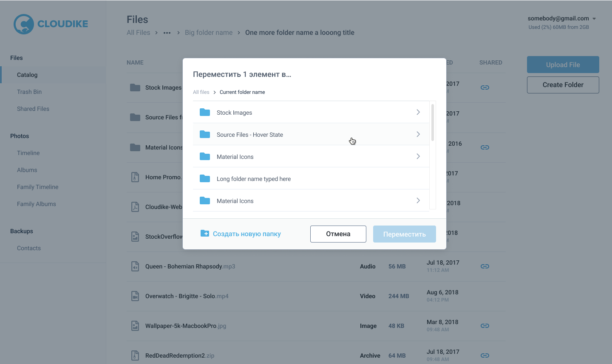The height and width of the screenshot is (364, 612).
Task: Click share link icon for Queen - Bohemian Rhapsody
Action: pyautogui.click(x=484, y=266)
